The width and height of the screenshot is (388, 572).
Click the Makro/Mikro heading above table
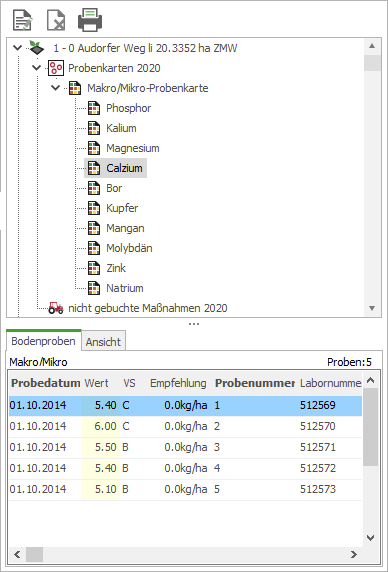(38, 362)
